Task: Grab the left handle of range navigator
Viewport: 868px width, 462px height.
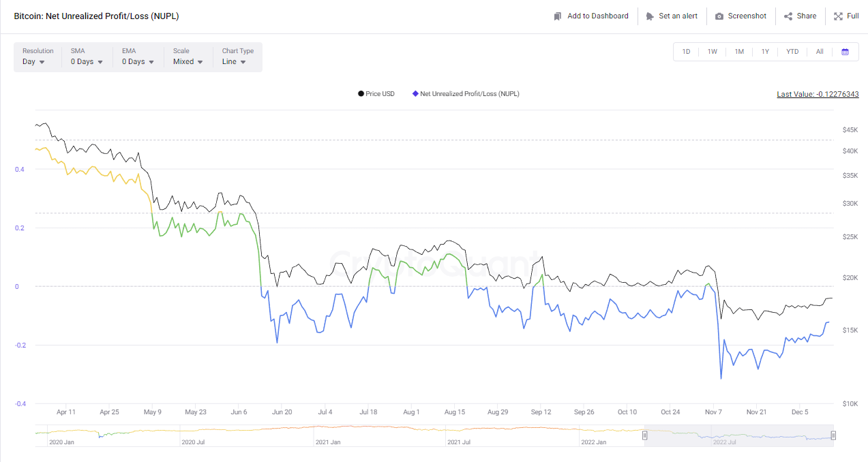Action: point(644,435)
